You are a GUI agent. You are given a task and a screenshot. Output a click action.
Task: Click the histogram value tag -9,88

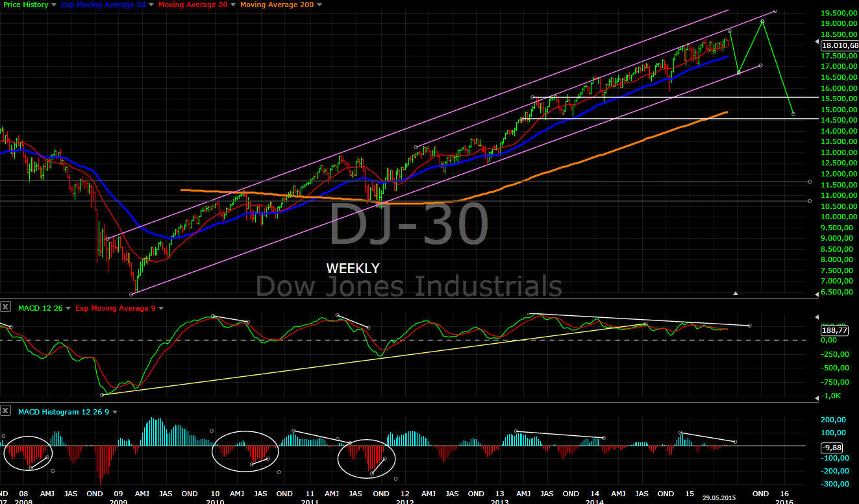click(x=832, y=448)
